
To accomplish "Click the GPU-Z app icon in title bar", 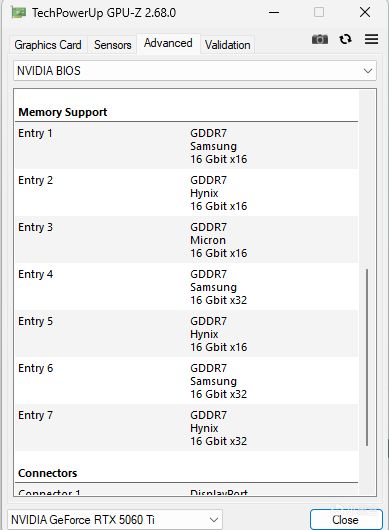I will coord(19,13).
